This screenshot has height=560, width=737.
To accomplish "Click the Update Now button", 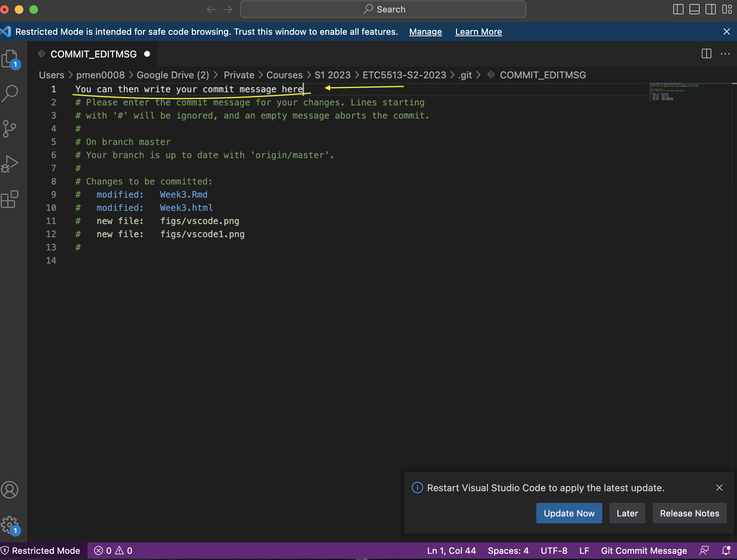I will [x=569, y=513].
